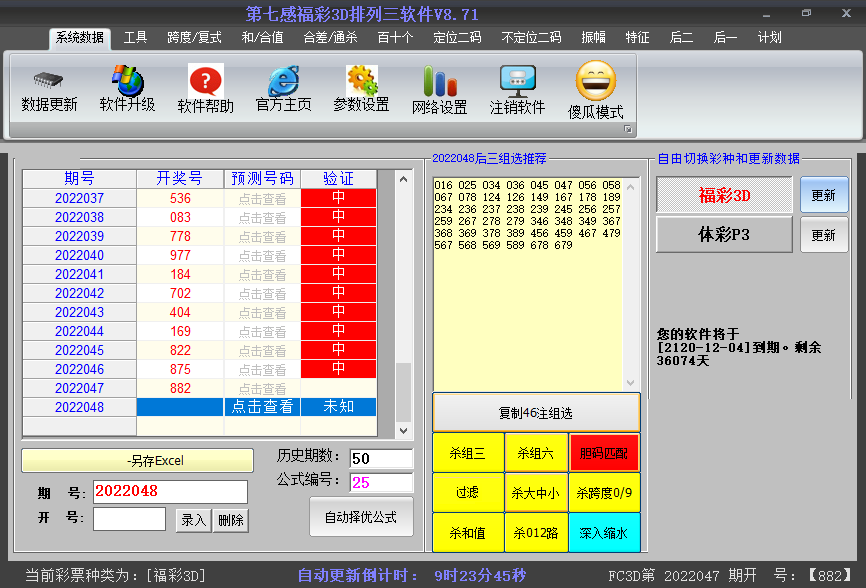Click the -另存Excel button

[x=138, y=460]
